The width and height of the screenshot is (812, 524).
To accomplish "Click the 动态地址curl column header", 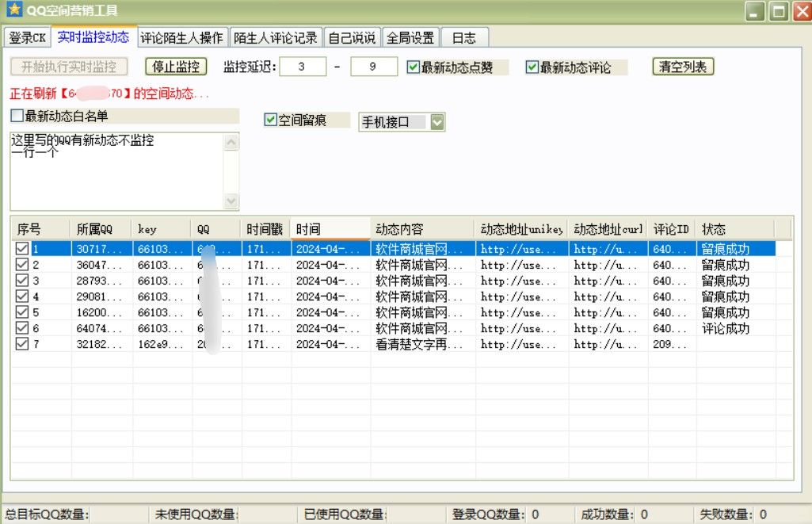I will tap(608, 228).
